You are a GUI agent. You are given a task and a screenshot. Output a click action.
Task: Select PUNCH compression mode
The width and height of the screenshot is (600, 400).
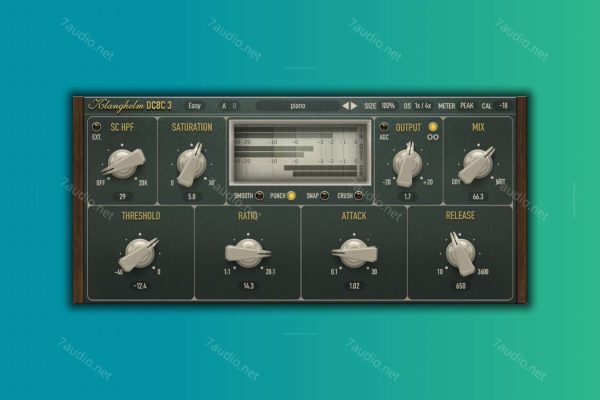click(292, 196)
